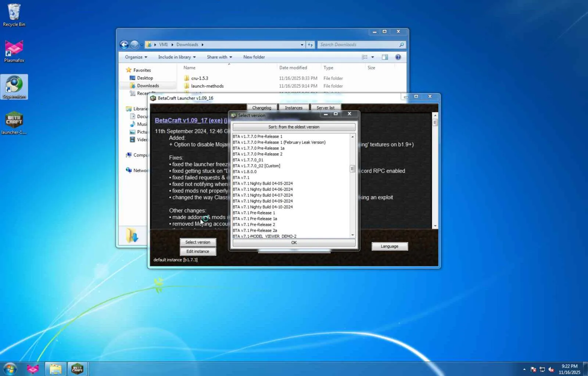The height and width of the screenshot is (376, 588).
Task: Switch to the Server list tab
Action: pyautogui.click(x=325, y=108)
